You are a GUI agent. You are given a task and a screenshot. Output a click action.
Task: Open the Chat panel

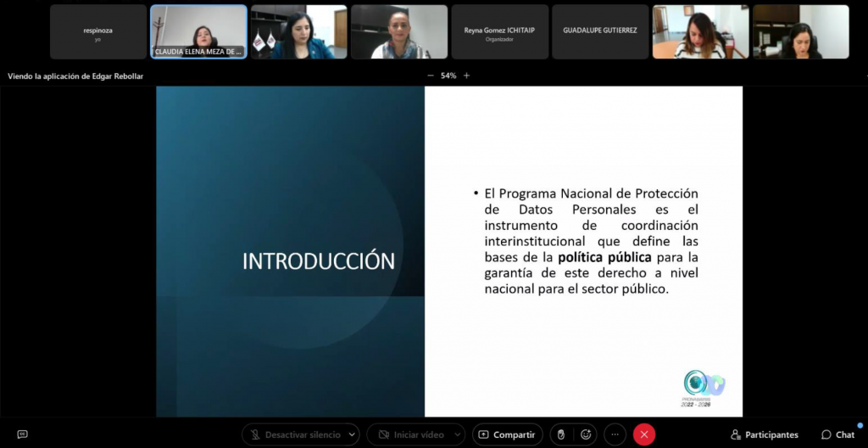click(x=838, y=434)
